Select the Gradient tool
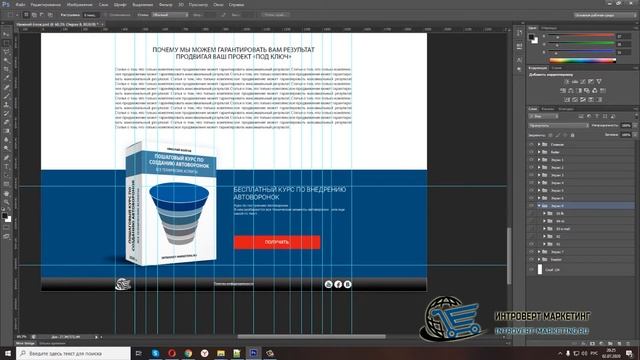This screenshot has width=640, height=360. point(6,131)
